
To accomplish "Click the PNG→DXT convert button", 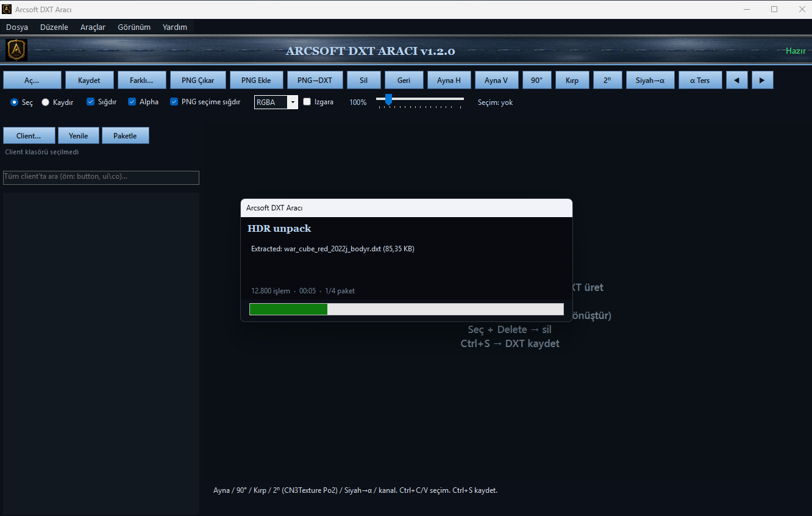I will [315, 80].
